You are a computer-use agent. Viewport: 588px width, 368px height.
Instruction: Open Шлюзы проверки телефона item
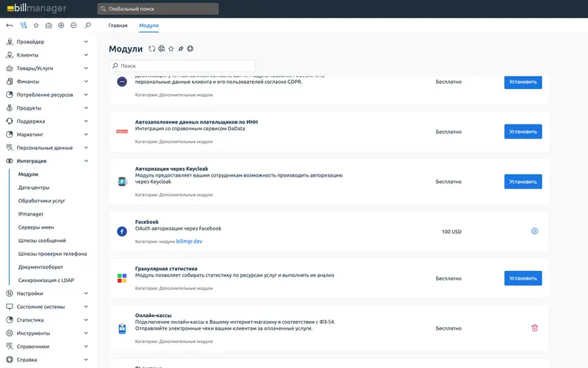click(52, 254)
